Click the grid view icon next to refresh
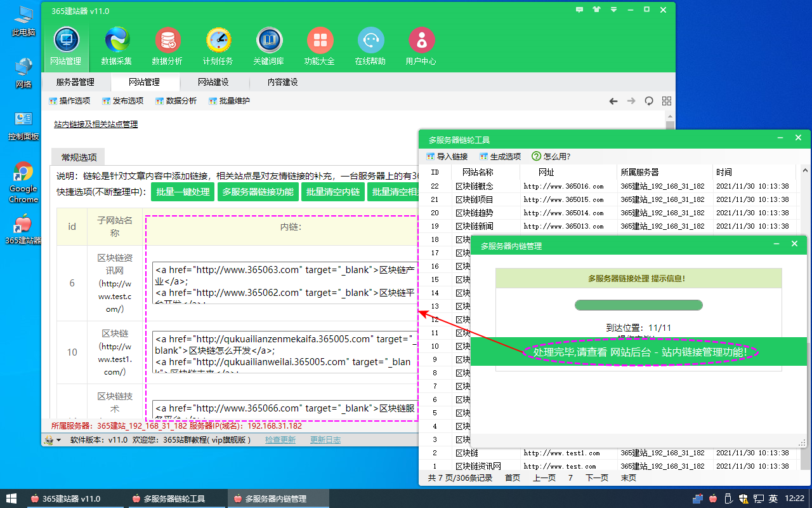 pyautogui.click(x=667, y=101)
